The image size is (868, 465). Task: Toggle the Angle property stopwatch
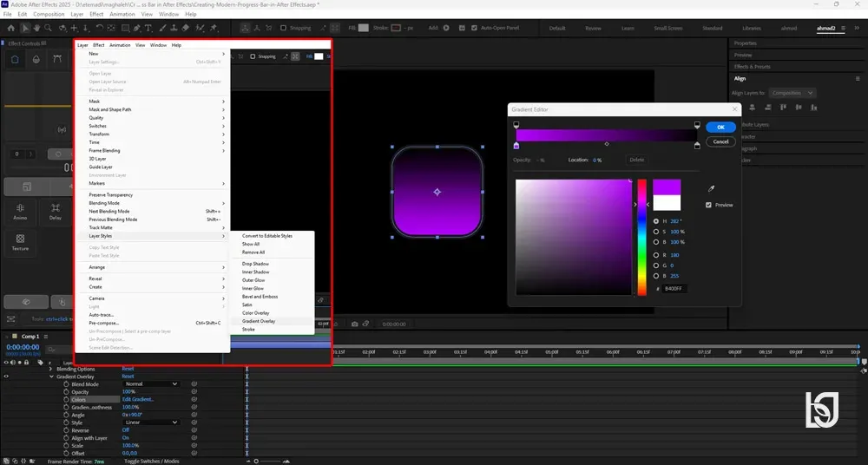coord(67,415)
